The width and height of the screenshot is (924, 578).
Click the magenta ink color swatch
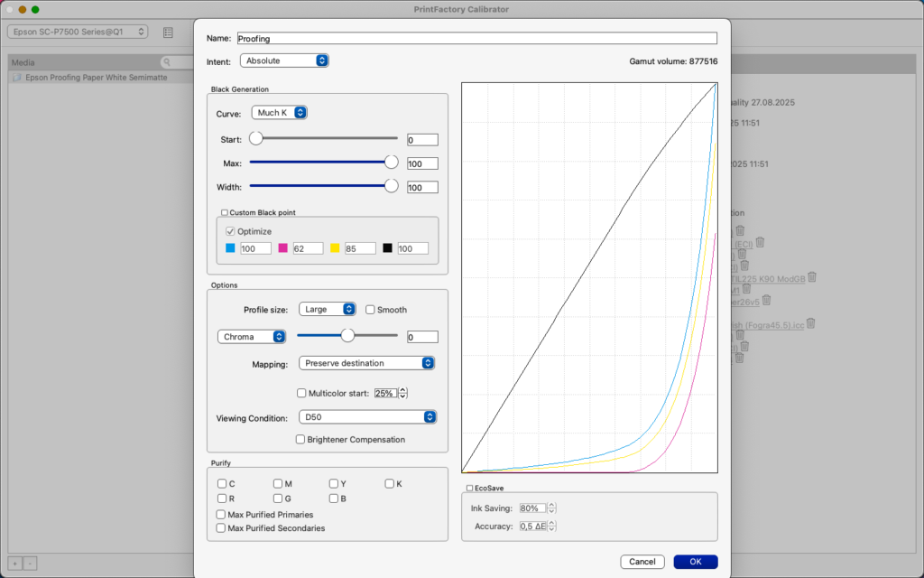(x=282, y=248)
